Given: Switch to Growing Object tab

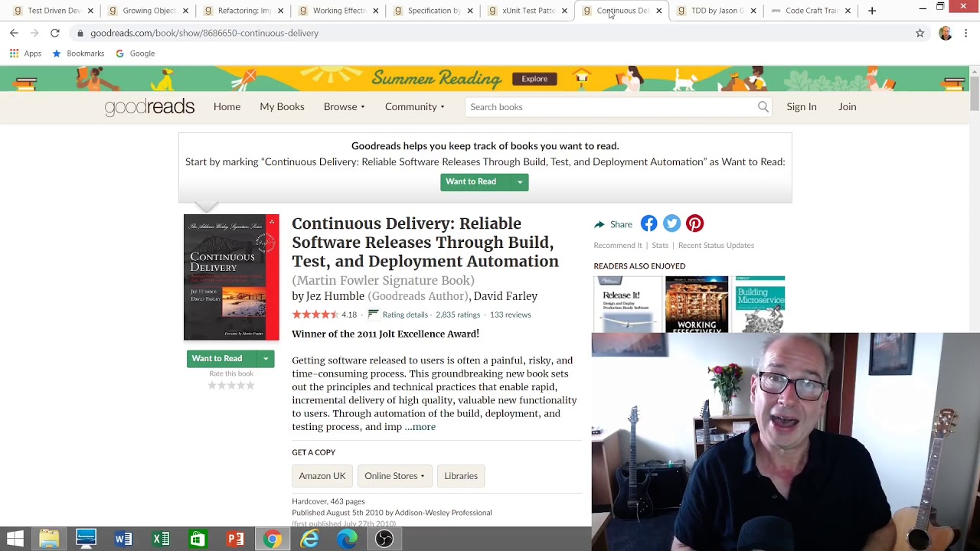Looking at the screenshot, I should click(149, 11).
